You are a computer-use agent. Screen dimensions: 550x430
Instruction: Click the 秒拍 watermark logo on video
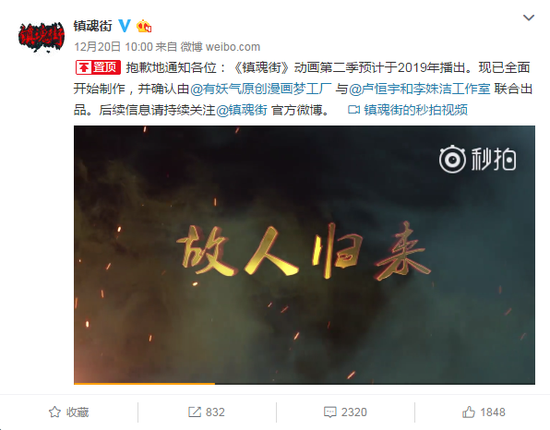coord(477,159)
